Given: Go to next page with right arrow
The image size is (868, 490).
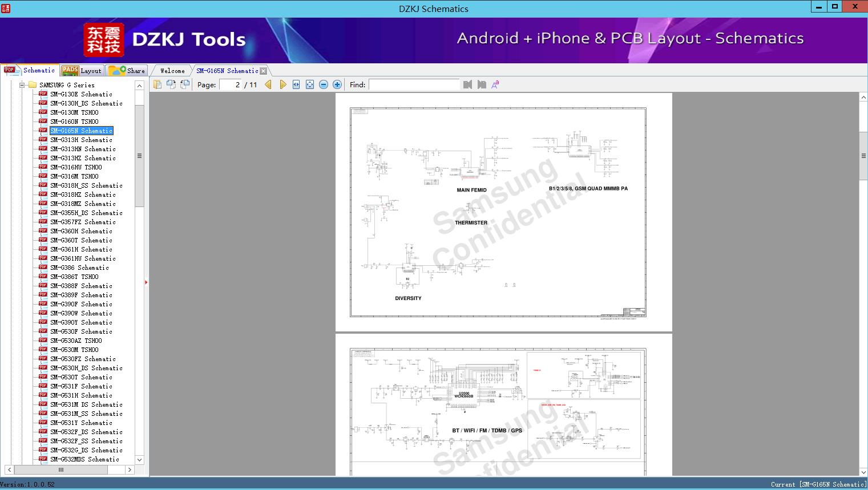Looking at the screenshot, I should (x=282, y=84).
